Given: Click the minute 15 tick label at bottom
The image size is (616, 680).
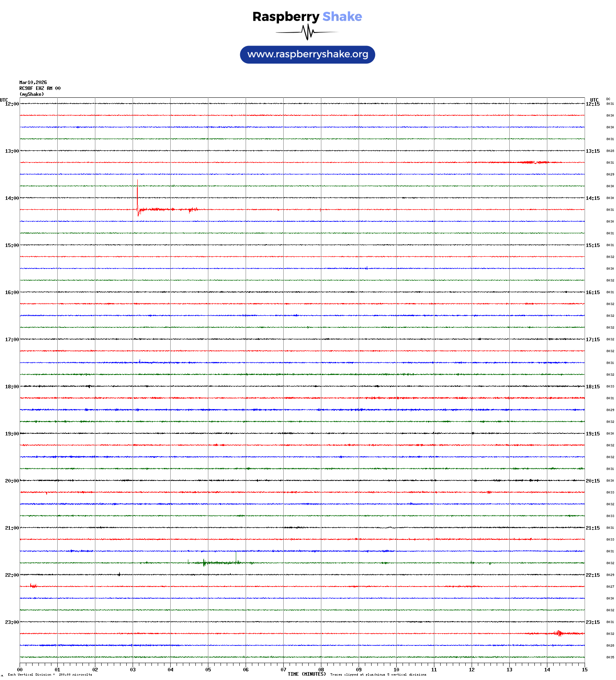Looking at the screenshot, I should tap(584, 670).
